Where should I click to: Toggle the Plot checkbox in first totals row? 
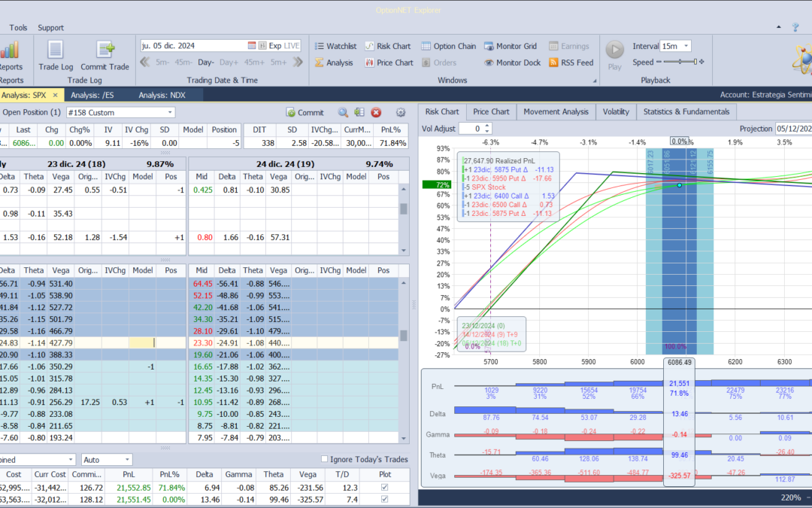[384, 487]
